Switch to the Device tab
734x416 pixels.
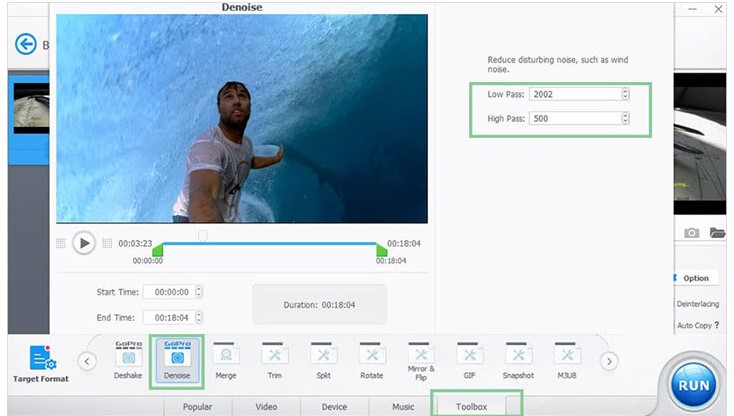[x=334, y=407]
